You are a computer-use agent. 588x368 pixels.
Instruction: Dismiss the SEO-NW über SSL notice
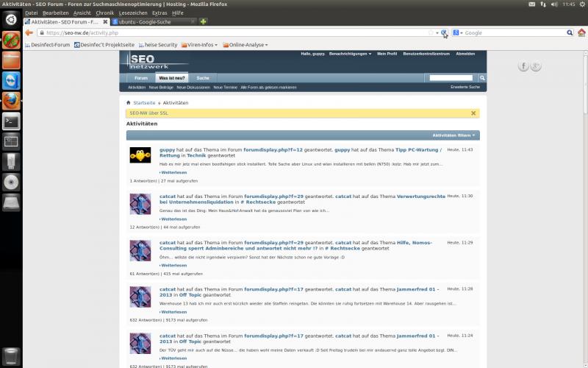pos(473,113)
